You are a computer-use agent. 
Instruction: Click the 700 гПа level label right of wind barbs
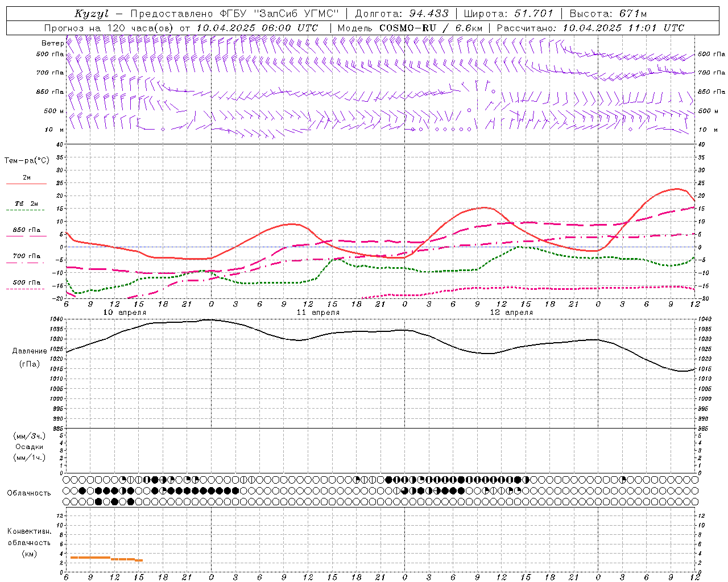click(712, 73)
